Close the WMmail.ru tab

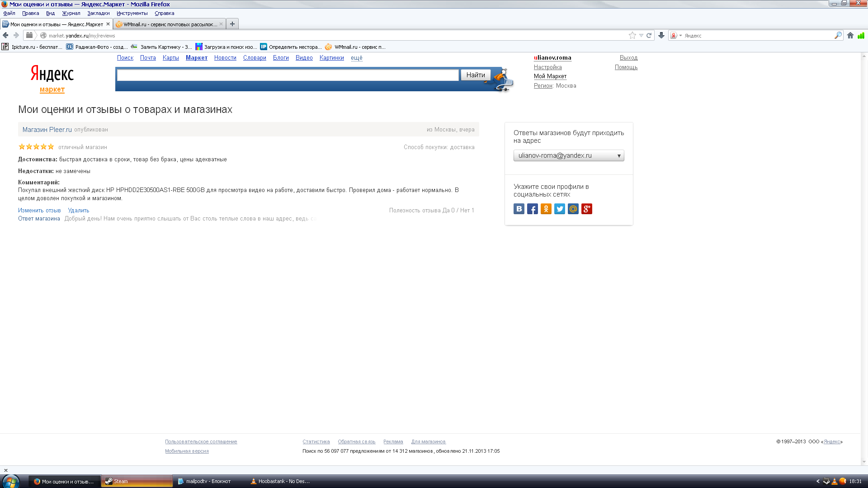(221, 24)
